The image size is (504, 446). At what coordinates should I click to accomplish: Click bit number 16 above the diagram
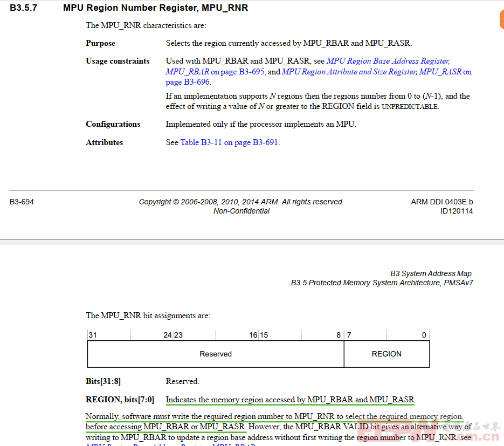click(253, 335)
